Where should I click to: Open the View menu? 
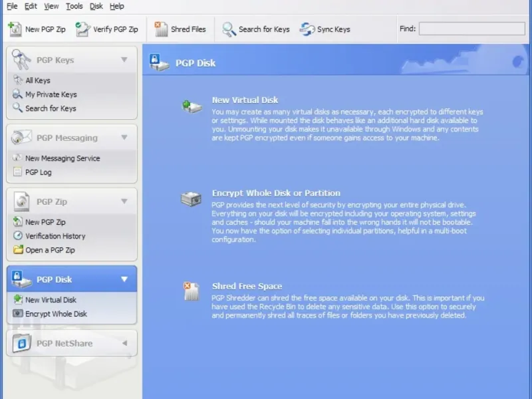pyautogui.click(x=51, y=6)
